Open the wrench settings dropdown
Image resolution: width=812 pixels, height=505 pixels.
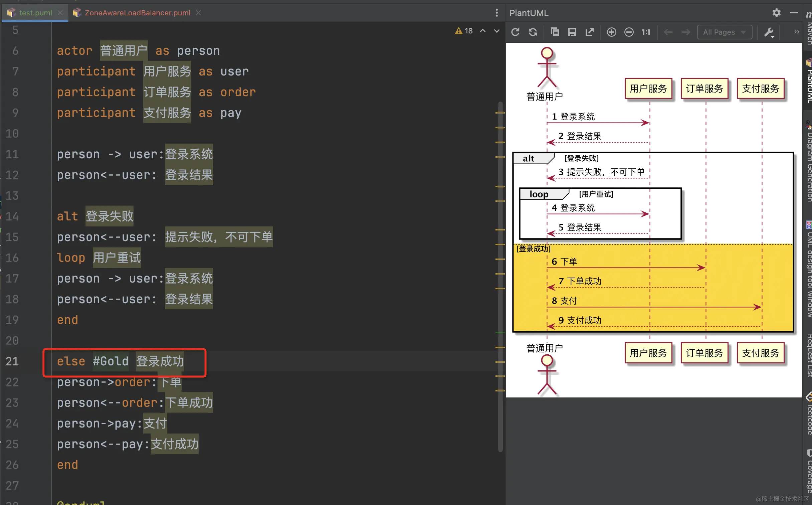(x=769, y=32)
